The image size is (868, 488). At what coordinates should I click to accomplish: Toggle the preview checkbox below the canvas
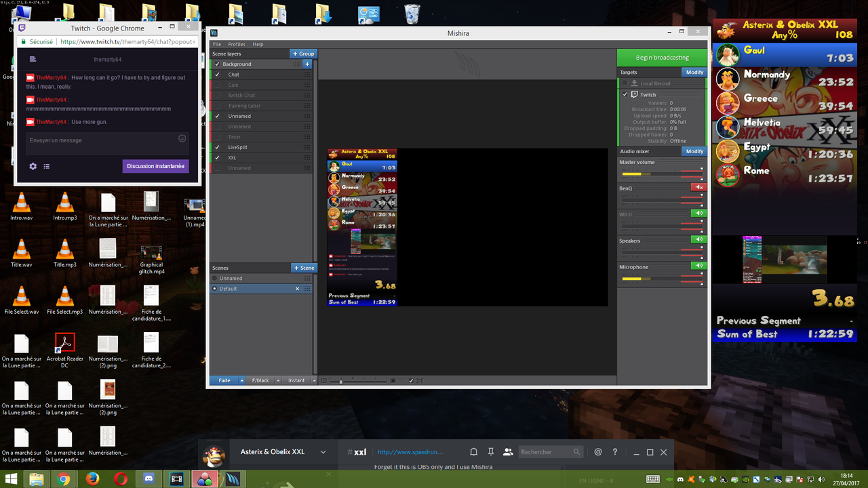pyautogui.click(x=411, y=381)
